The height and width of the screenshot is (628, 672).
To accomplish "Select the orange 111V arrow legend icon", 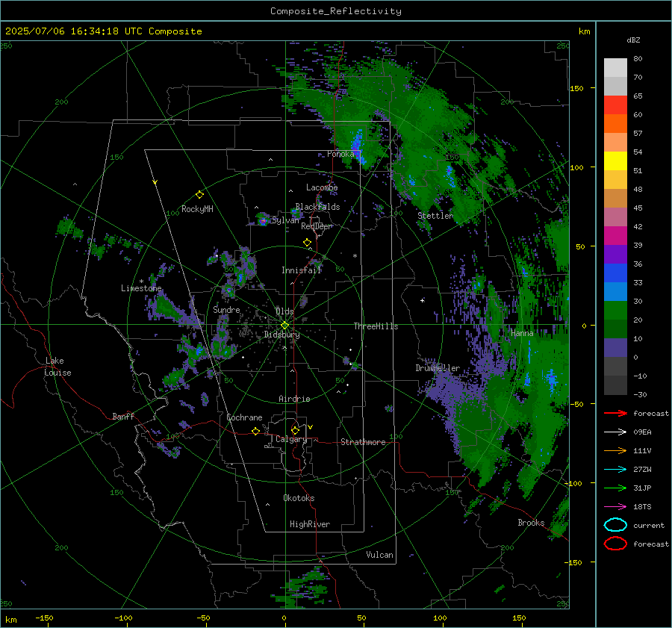I will (615, 450).
